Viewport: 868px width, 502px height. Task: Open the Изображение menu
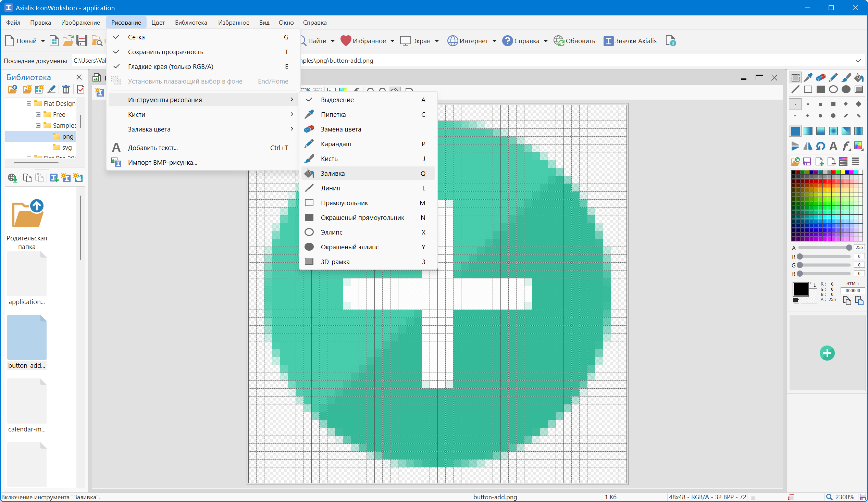pyautogui.click(x=80, y=23)
